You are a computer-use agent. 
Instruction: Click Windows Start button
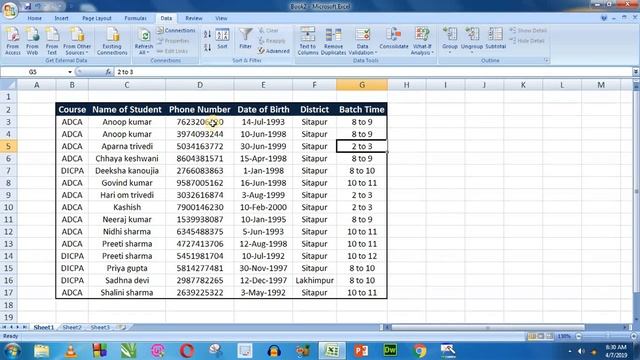click(12, 351)
